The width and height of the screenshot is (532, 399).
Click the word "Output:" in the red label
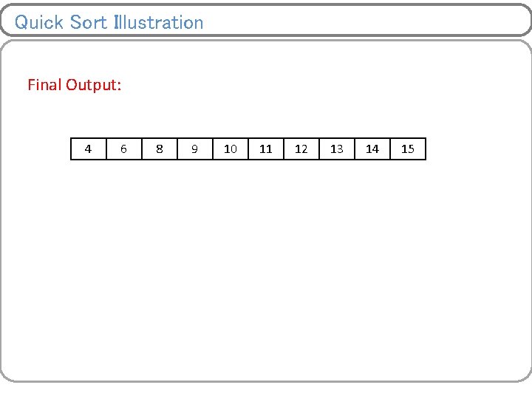point(94,85)
